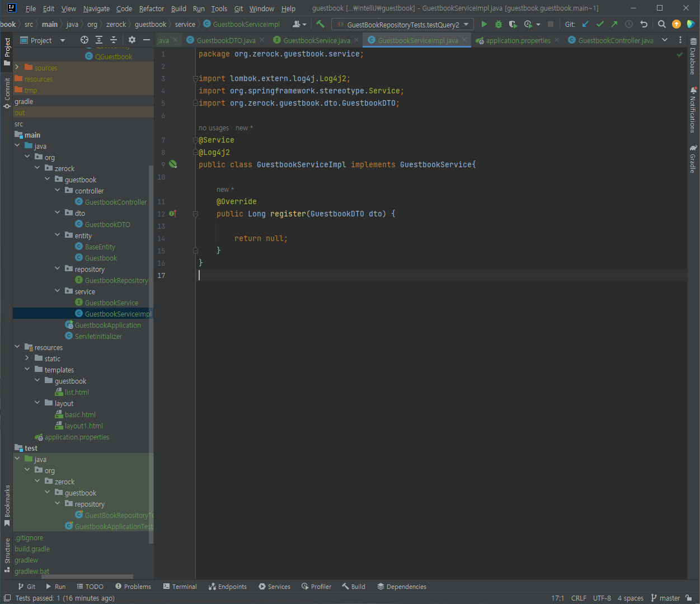Click the Build Project hammer icon
The height and width of the screenshot is (604, 700).
point(321,24)
